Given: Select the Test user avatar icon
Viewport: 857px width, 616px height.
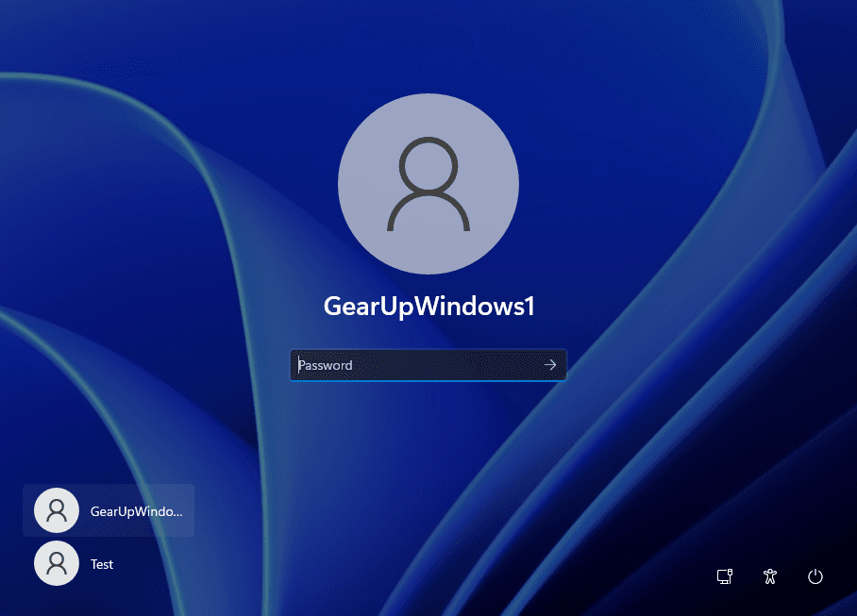Looking at the screenshot, I should coord(56,564).
